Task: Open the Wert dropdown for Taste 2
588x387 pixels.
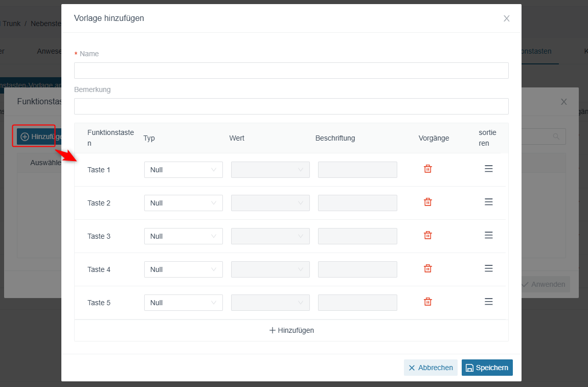Action: point(270,203)
